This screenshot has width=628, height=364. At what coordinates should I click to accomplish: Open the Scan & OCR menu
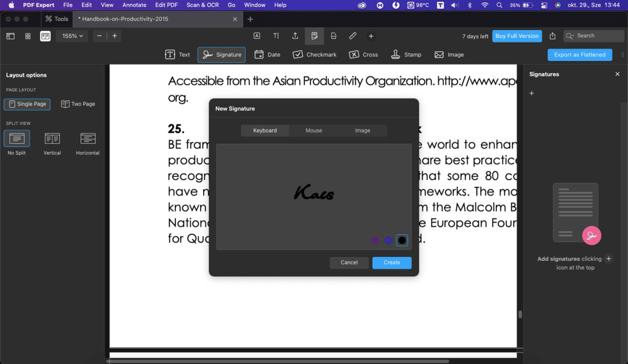tap(203, 4)
